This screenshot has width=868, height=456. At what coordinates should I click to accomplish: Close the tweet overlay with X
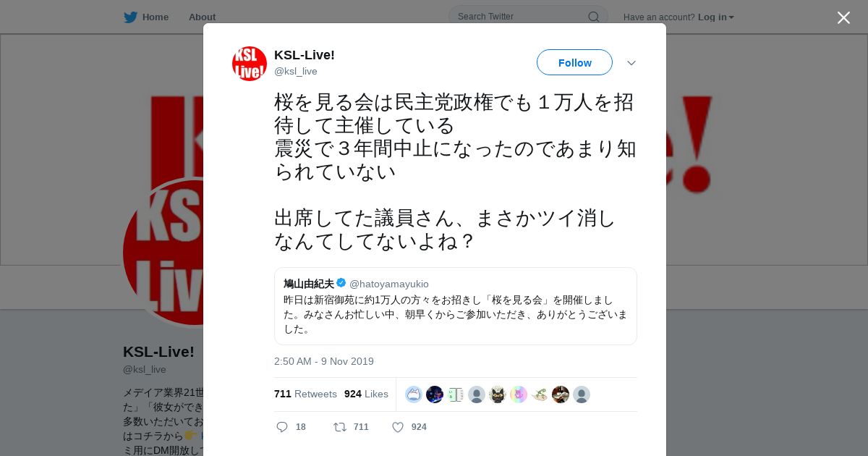(843, 17)
